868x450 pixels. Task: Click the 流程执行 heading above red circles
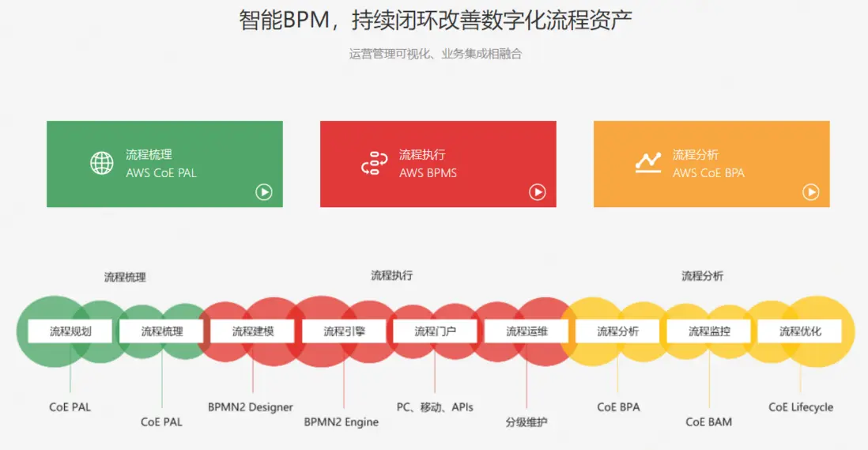click(x=392, y=275)
